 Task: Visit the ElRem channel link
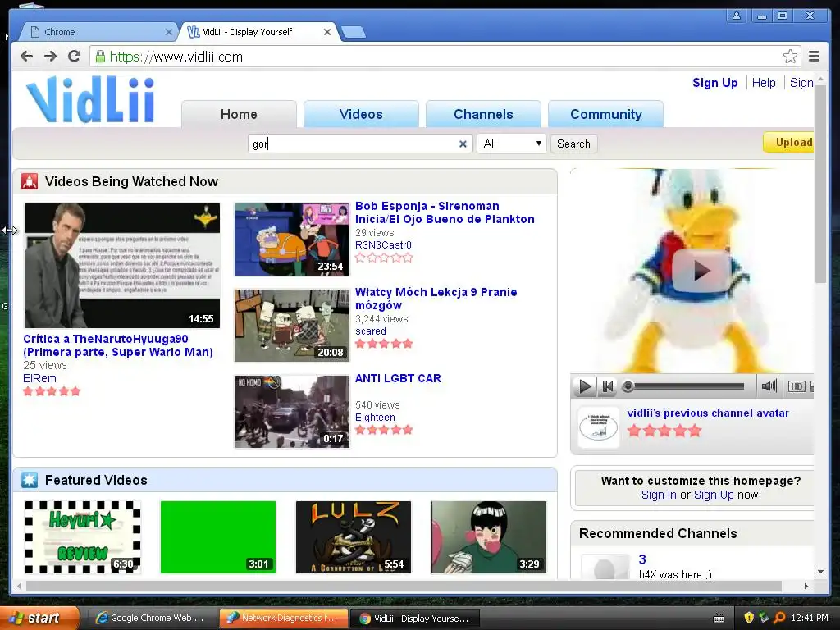(x=39, y=378)
